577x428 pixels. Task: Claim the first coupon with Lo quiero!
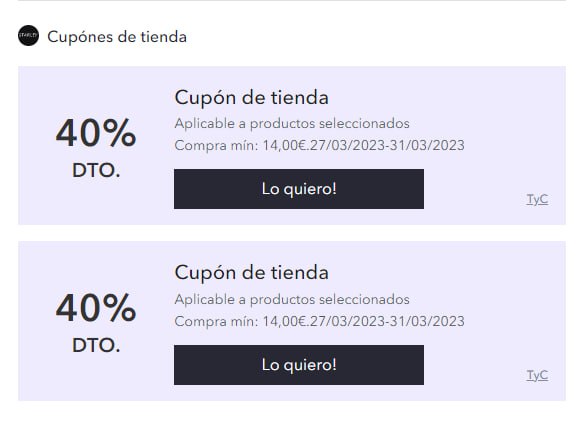[x=299, y=189]
